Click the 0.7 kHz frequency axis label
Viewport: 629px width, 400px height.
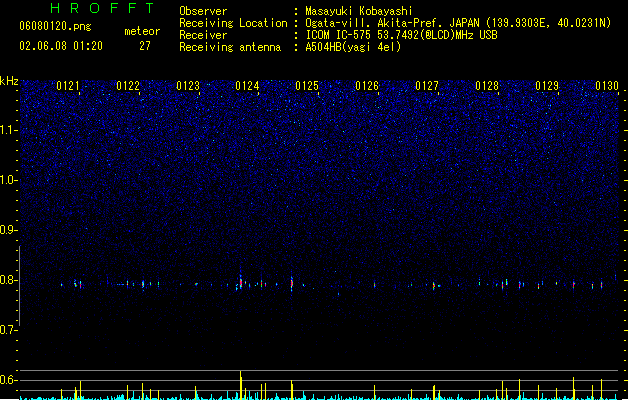8,330
